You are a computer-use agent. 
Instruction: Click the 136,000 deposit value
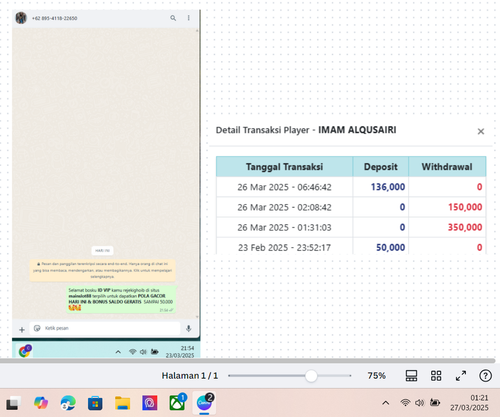[388, 187]
